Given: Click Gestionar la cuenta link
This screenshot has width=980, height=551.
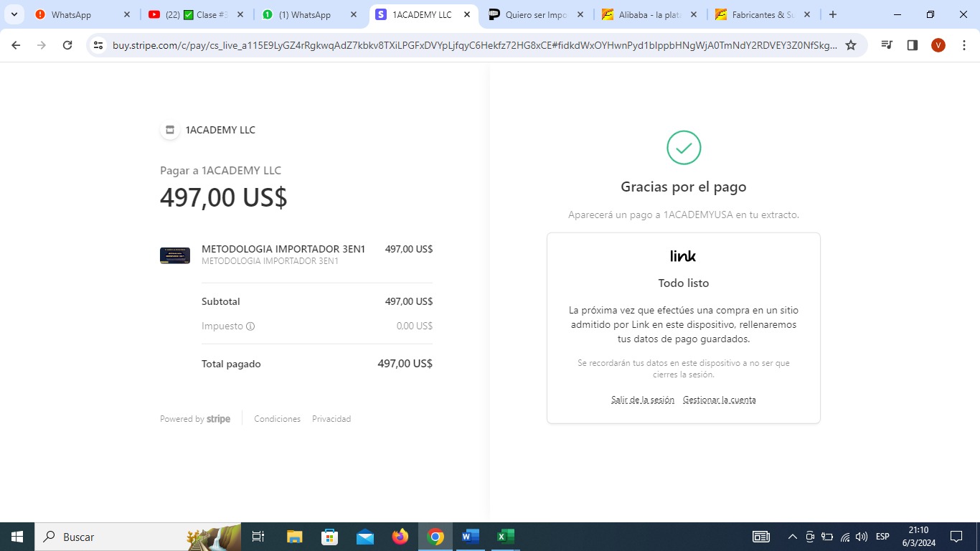Looking at the screenshot, I should click(x=720, y=400).
